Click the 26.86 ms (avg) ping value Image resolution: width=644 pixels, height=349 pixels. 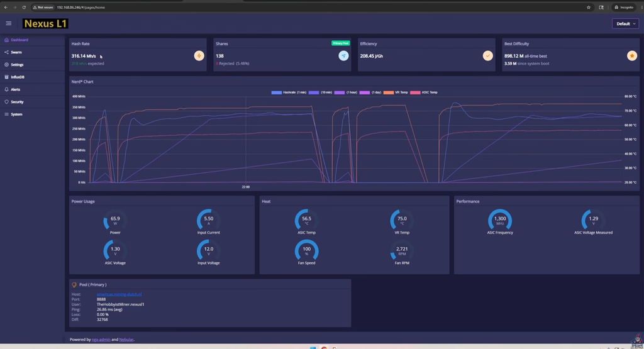109,309
